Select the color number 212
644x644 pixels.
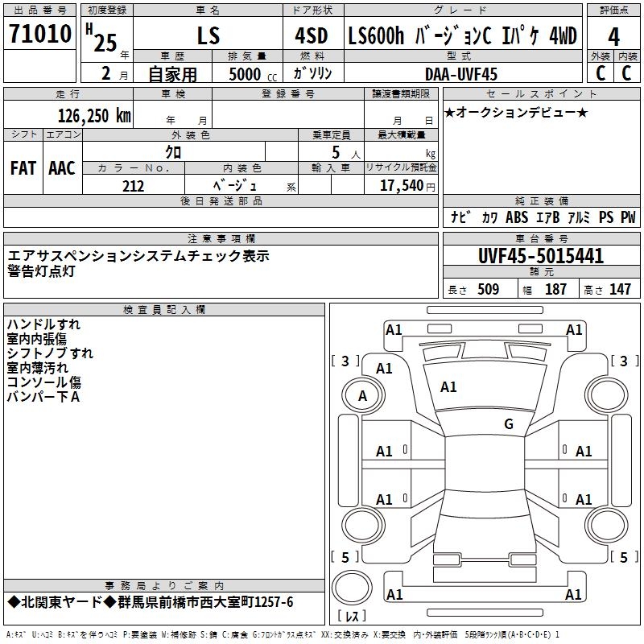(133, 186)
